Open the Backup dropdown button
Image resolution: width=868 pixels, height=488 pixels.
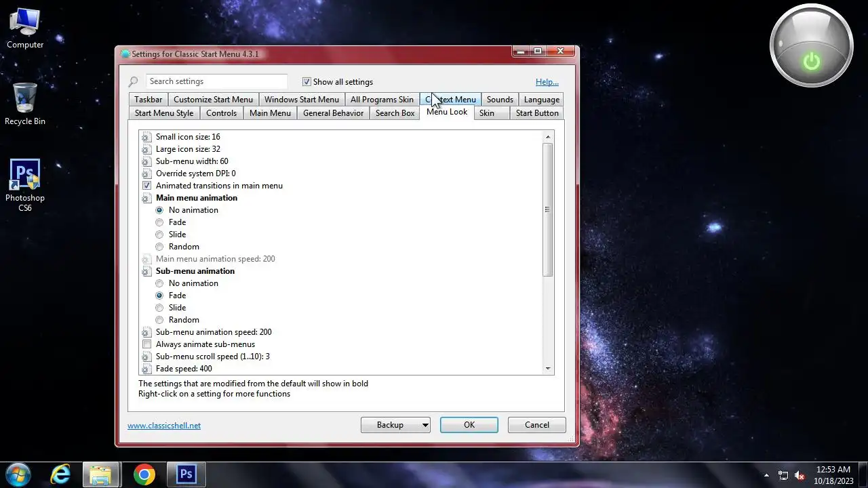pyautogui.click(x=396, y=425)
